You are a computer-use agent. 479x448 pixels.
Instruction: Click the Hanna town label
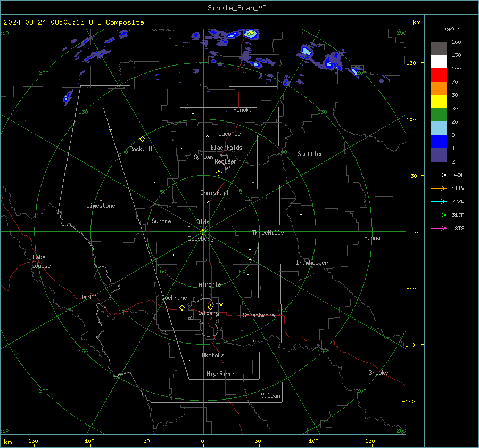(372, 238)
